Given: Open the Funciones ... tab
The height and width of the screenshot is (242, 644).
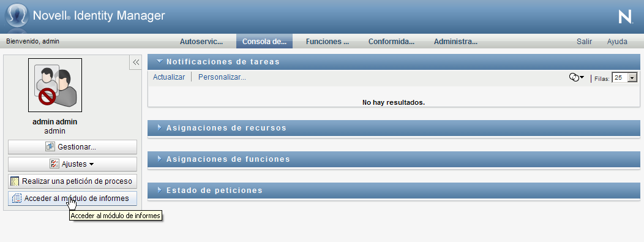Looking at the screenshot, I should (328, 42).
